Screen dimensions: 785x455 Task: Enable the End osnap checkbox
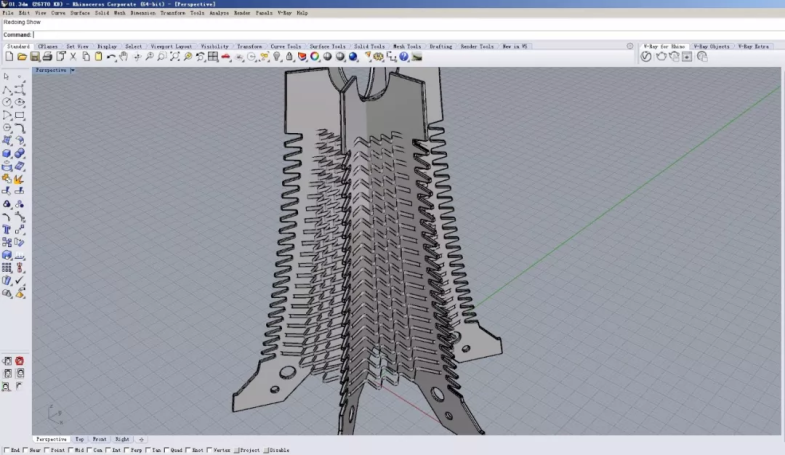[x=5, y=450]
